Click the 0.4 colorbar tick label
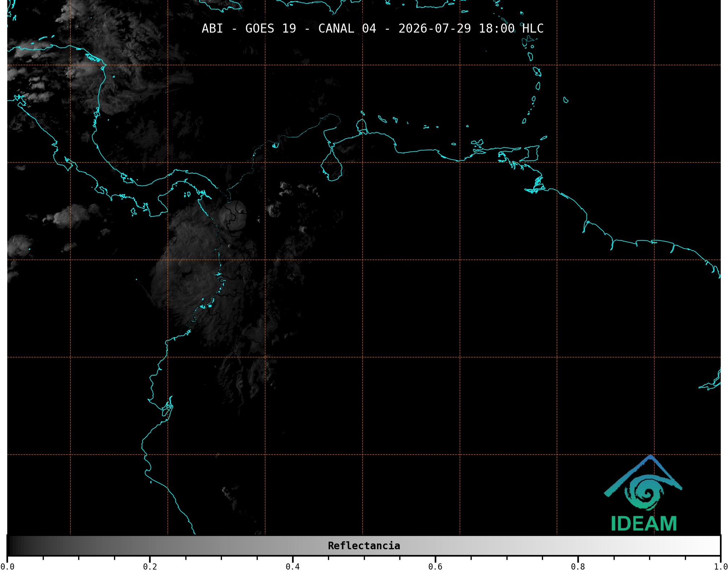728x571 pixels. click(293, 567)
